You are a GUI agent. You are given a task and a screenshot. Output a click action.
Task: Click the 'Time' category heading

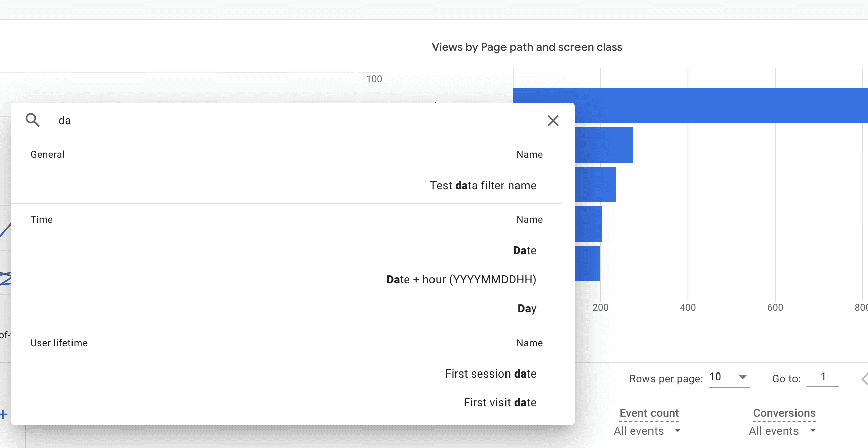pos(41,219)
